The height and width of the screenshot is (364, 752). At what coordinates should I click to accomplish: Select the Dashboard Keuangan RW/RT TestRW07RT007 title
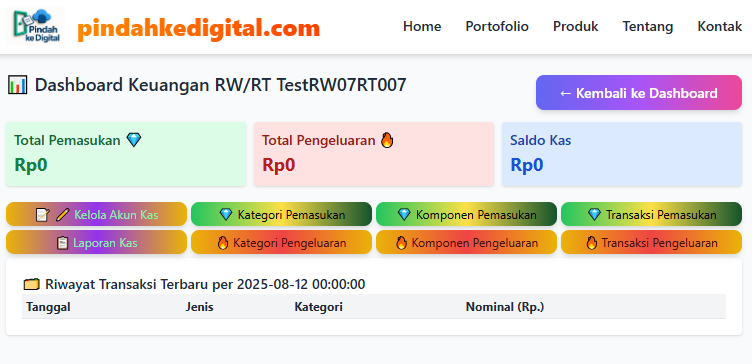[221, 85]
